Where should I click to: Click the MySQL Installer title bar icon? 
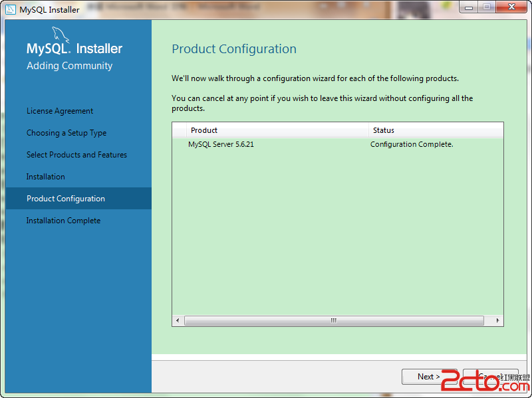11,9
